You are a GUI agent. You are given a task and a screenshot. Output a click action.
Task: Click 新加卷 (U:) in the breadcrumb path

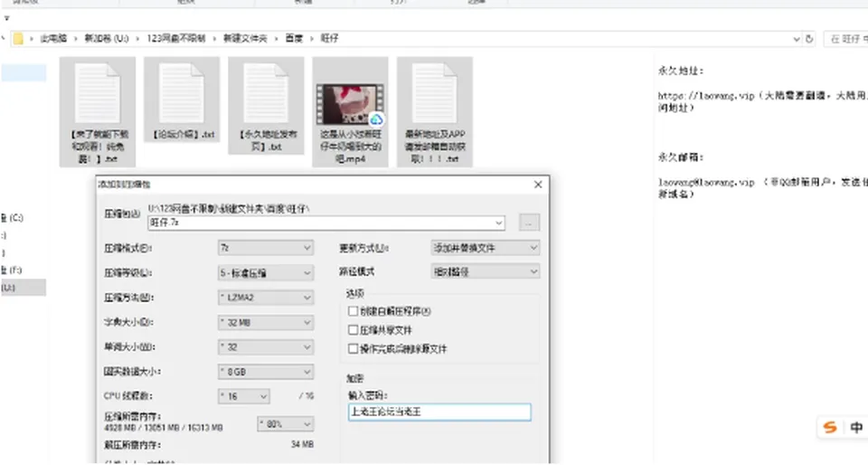point(107,39)
